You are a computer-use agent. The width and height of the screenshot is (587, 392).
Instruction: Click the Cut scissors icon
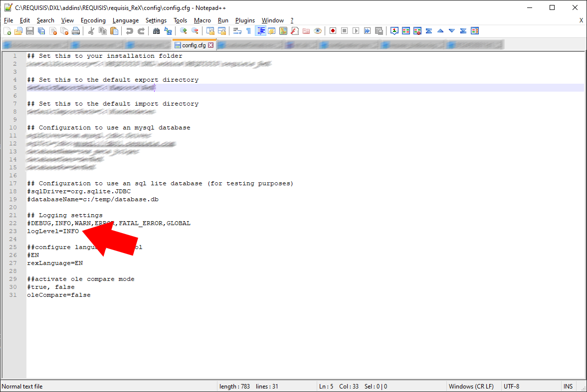[x=91, y=31]
